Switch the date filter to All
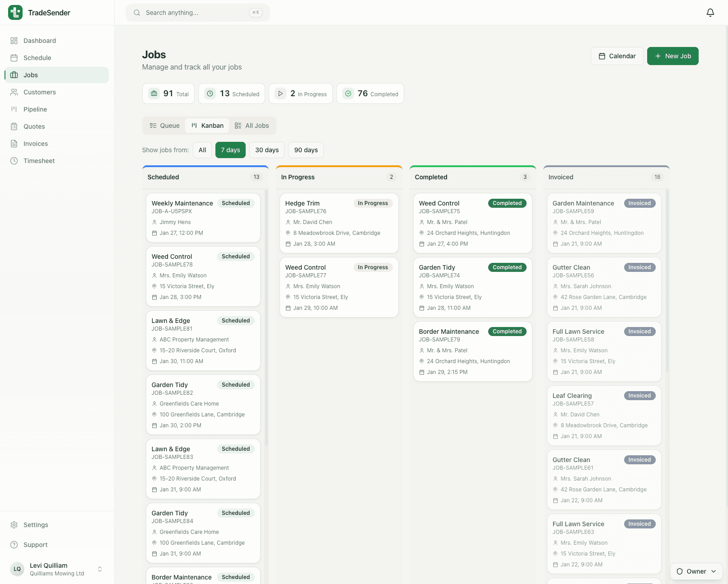This screenshot has width=728, height=584. pyautogui.click(x=202, y=150)
